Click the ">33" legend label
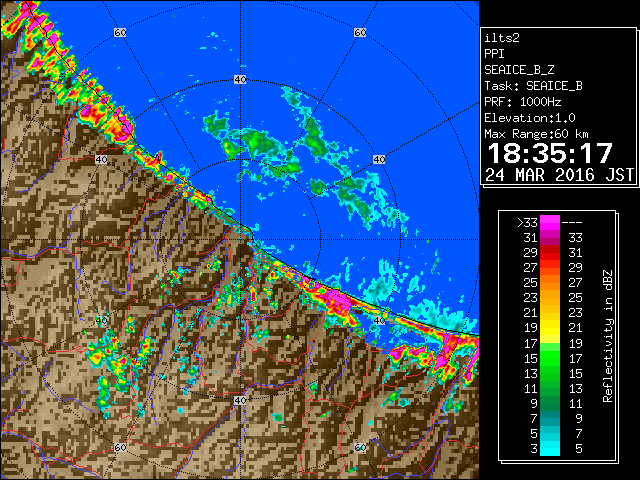Viewport: 640px width, 480px height. tap(527, 223)
